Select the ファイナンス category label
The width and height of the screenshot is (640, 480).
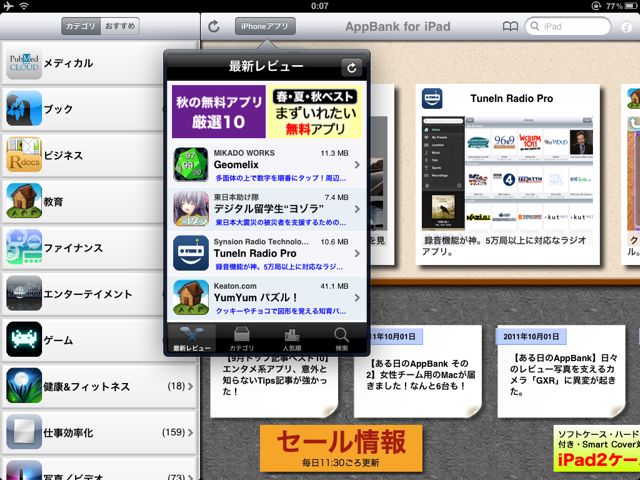[73, 248]
